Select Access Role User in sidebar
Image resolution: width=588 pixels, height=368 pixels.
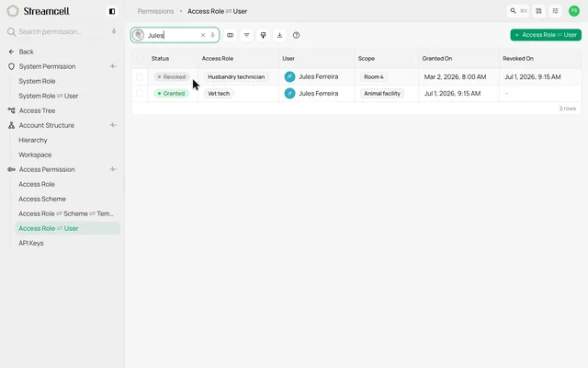(67, 228)
